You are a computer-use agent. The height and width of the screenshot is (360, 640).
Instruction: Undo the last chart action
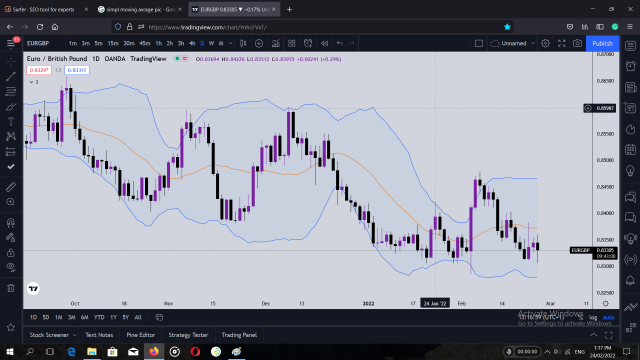click(x=340, y=43)
